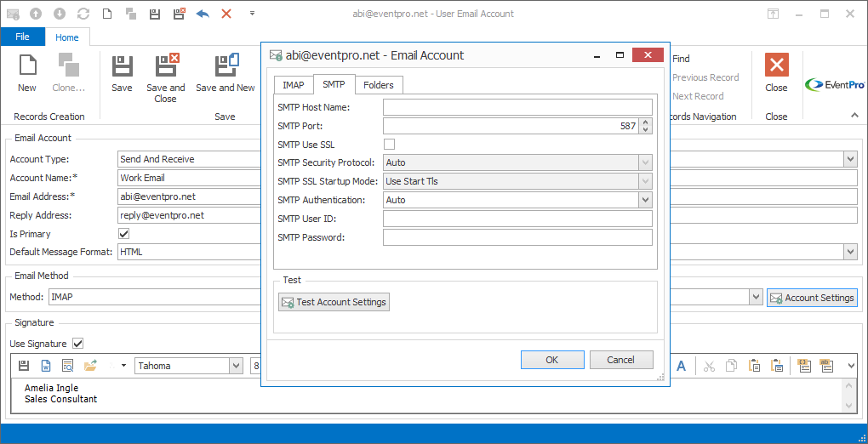Select the SMTP tab

click(x=334, y=85)
